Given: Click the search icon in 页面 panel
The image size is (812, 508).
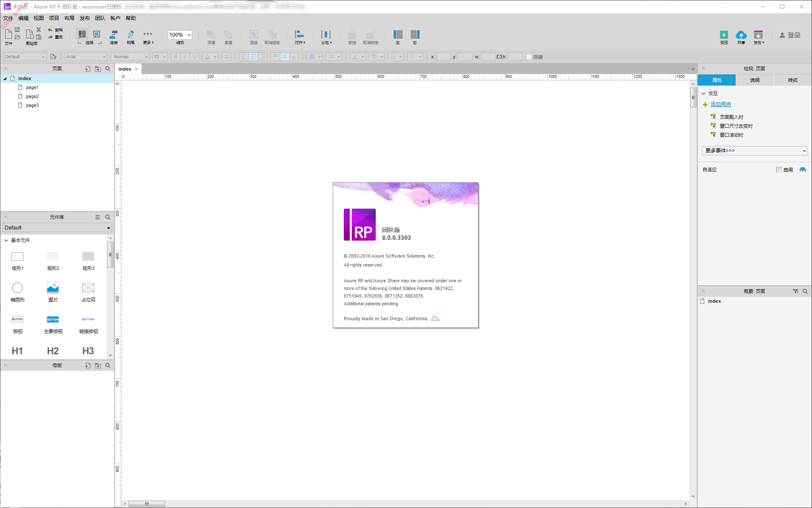Looking at the screenshot, I should click(108, 69).
